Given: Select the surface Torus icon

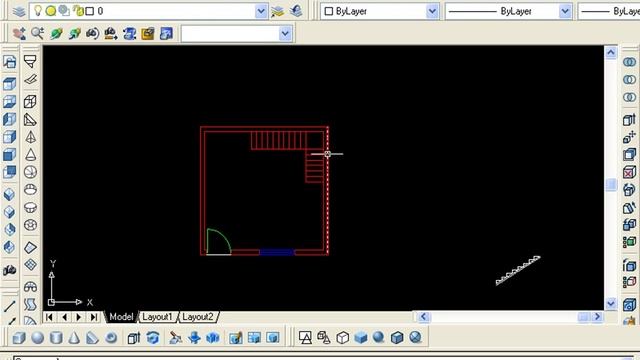Looking at the screenshot, I should [30, 225].
